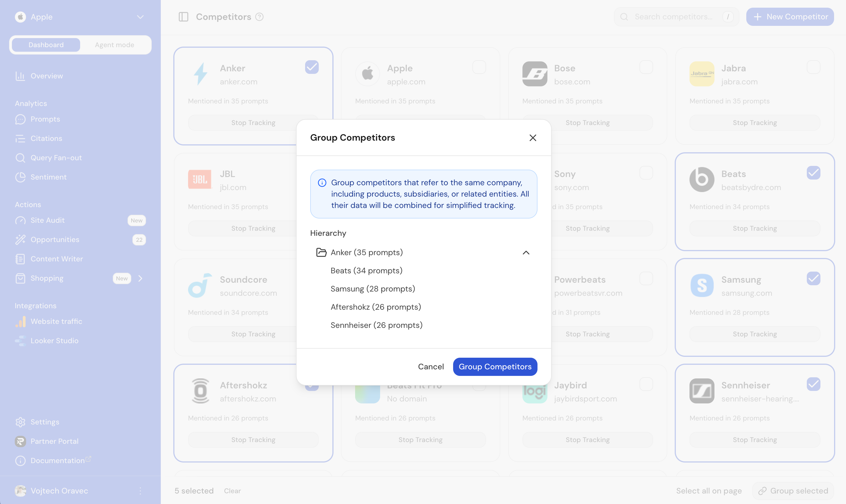846x504 pixels.
Task: Toggle the sidebar panel icon
Action: point(183,17)
